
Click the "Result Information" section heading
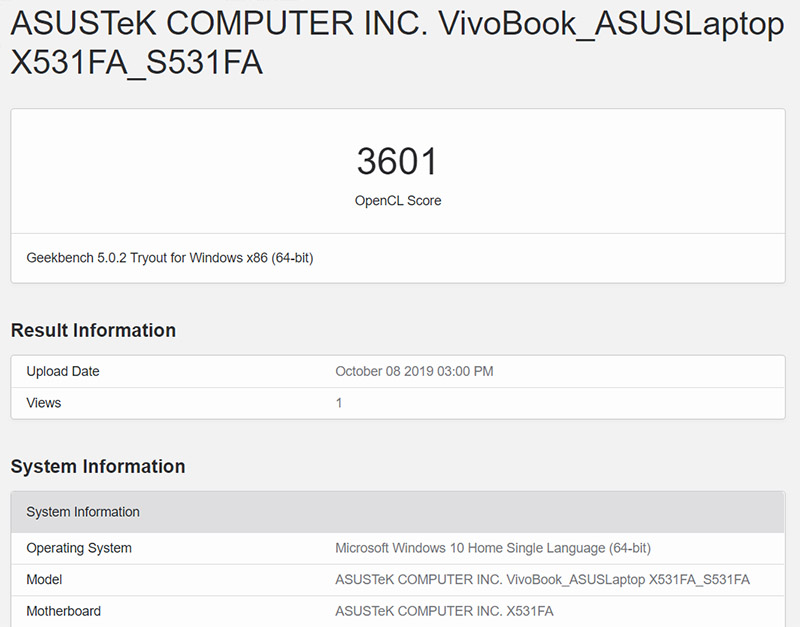93,330
